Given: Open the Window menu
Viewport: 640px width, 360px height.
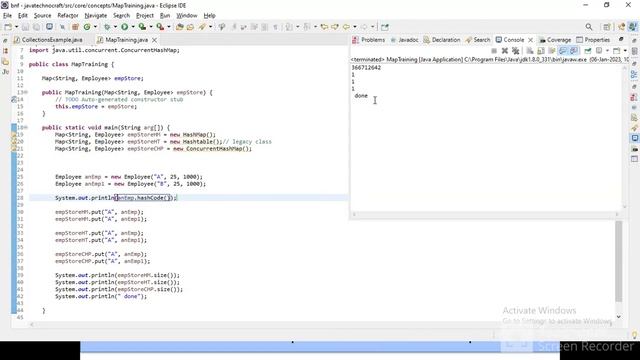Looking at the screenshot, I should [187, 16].
